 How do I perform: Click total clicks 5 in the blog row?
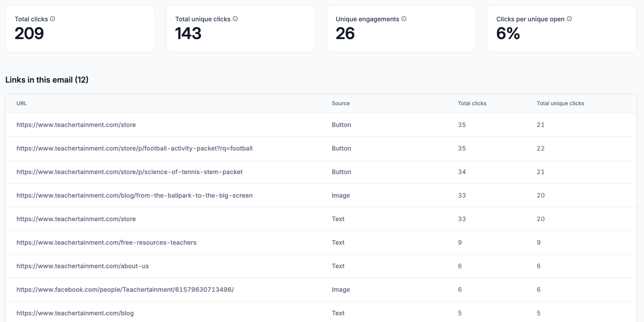[460, 313]
